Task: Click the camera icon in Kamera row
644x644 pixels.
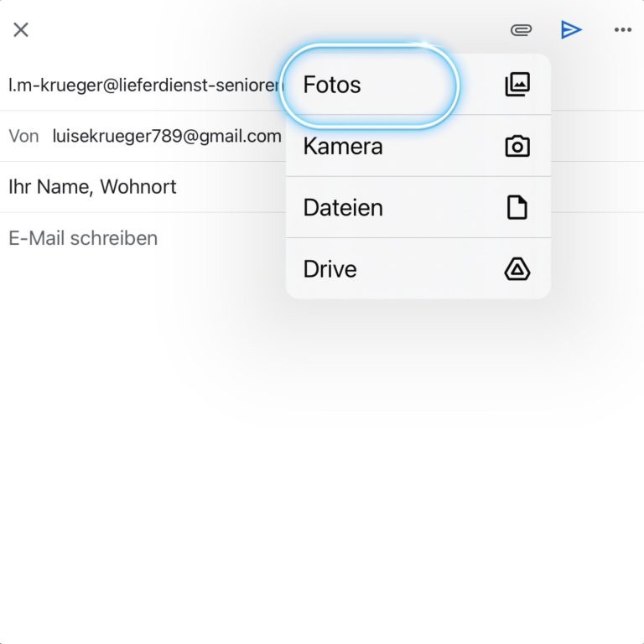Action: tap(517, 147)
